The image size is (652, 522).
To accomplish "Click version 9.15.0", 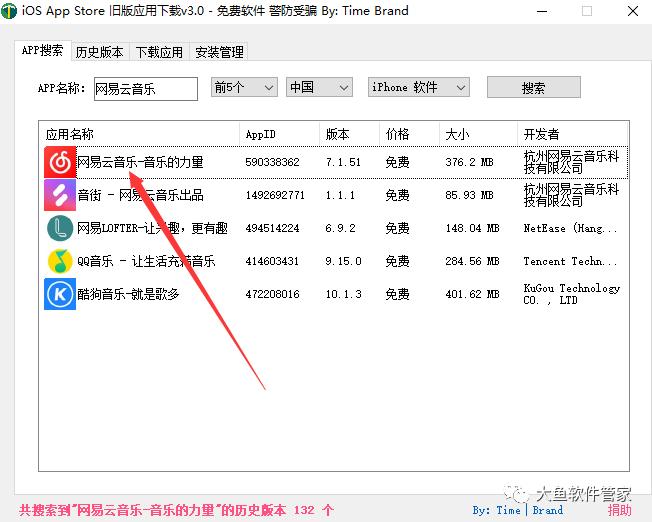I will point(343,261).
